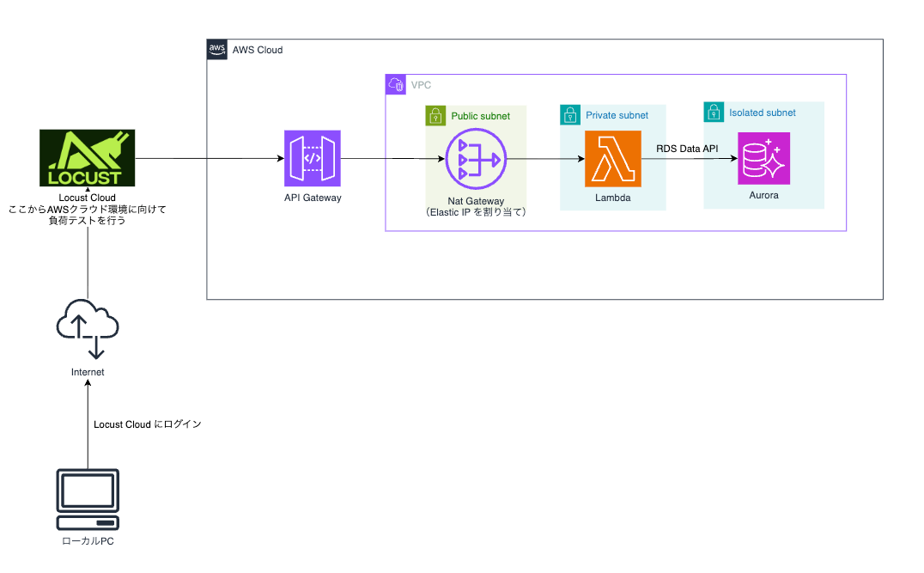The width and height of the screenshot is (924, 573).
Task: Click the 'Locust Cloud' caption
Action: coord(88,198)
